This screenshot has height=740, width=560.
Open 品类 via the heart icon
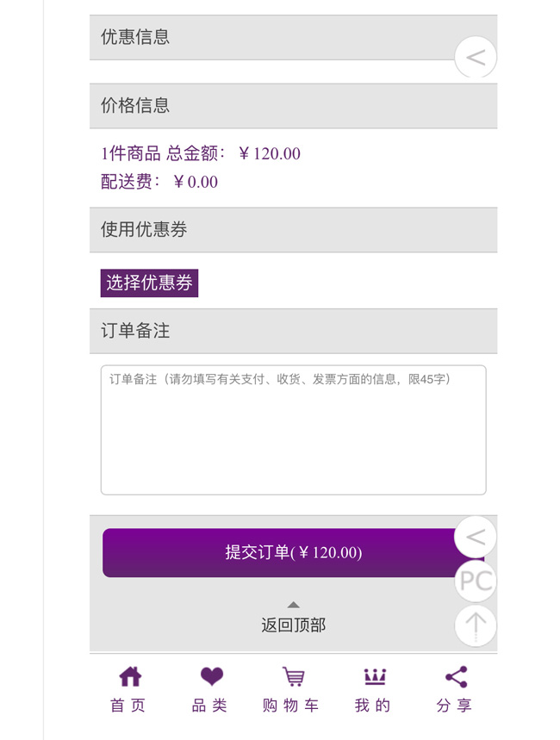(211, 677)
